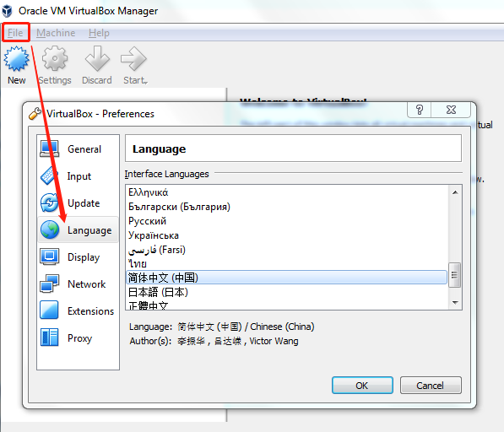Open the Settings gear toolbar icon
504x432 pixels.
pos(55,58)
